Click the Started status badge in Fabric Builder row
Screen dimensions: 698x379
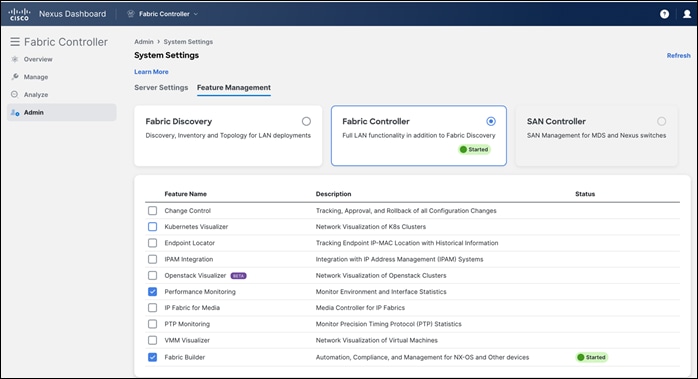[x=592, y=357]
